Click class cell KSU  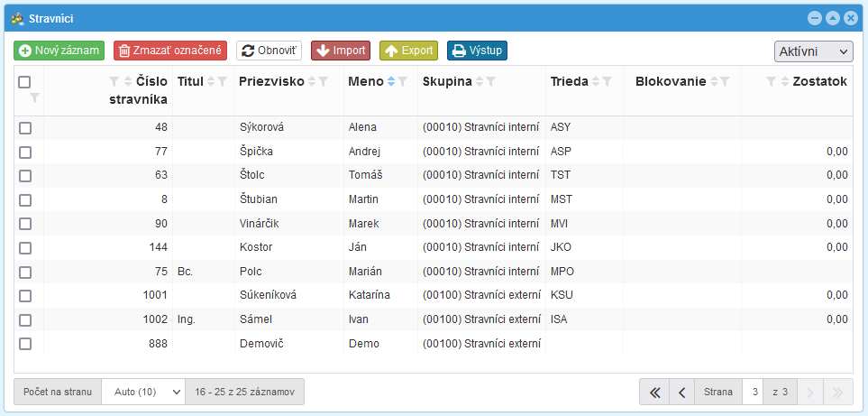[562, 295]
